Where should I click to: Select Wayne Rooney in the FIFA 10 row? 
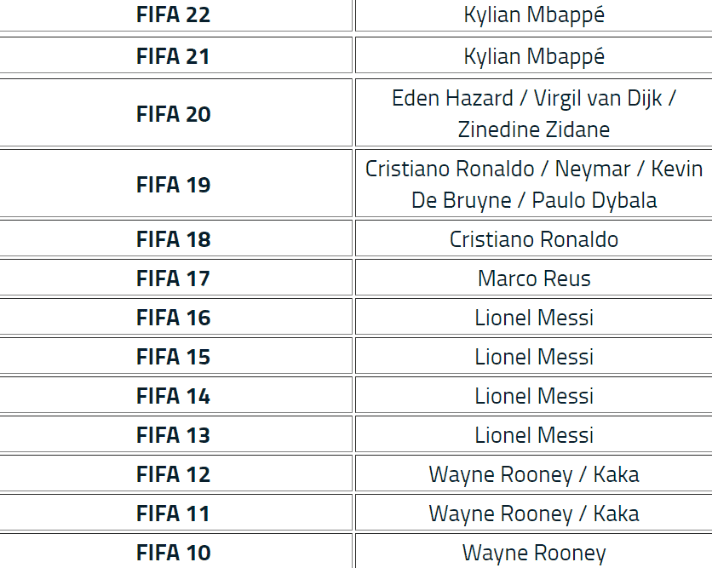pyautogui.click(x=534, y=552)
